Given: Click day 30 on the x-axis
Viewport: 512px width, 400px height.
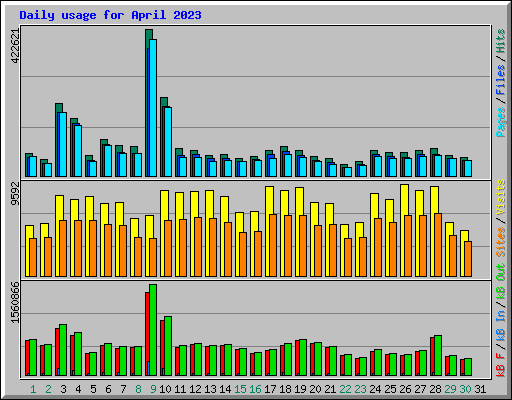Looking at the screenshot, I should click(465, 389).
